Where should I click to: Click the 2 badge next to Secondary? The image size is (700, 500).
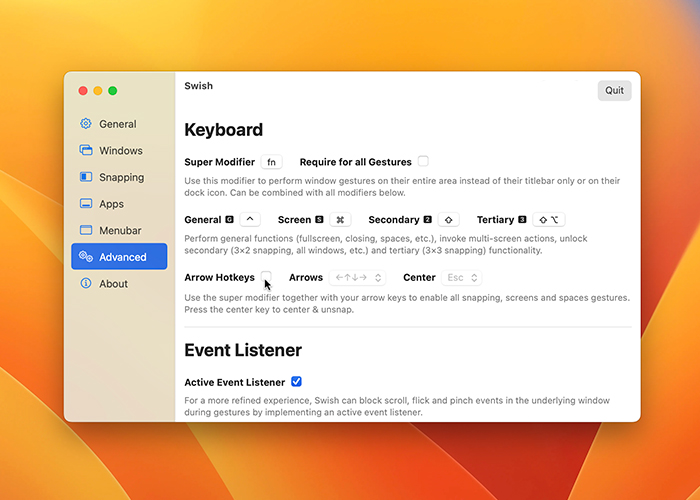[428, 219]
